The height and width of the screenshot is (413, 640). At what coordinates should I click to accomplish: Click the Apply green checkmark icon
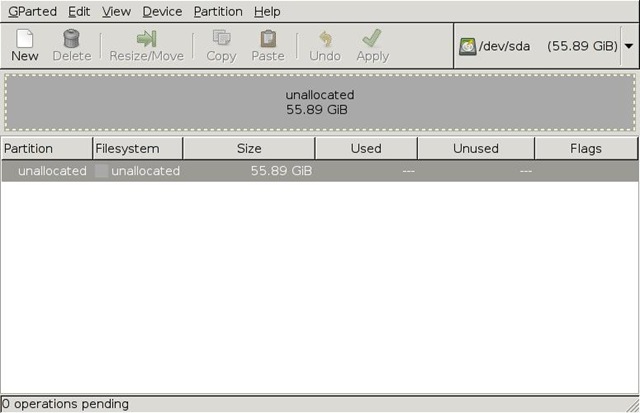[x=372, y=38]
